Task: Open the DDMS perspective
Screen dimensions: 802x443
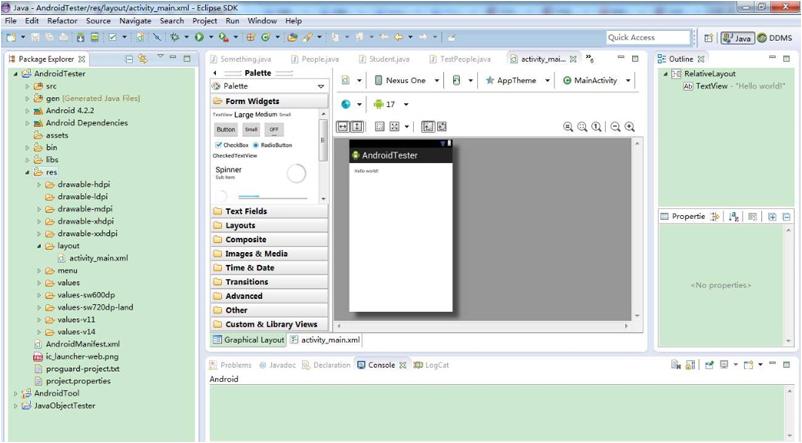Action: point(776,38)
